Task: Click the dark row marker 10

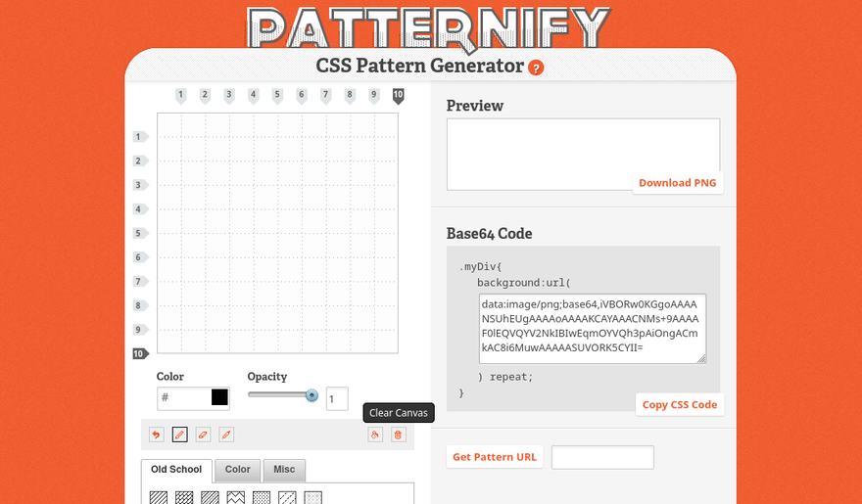Action: [x=141, y=354]
